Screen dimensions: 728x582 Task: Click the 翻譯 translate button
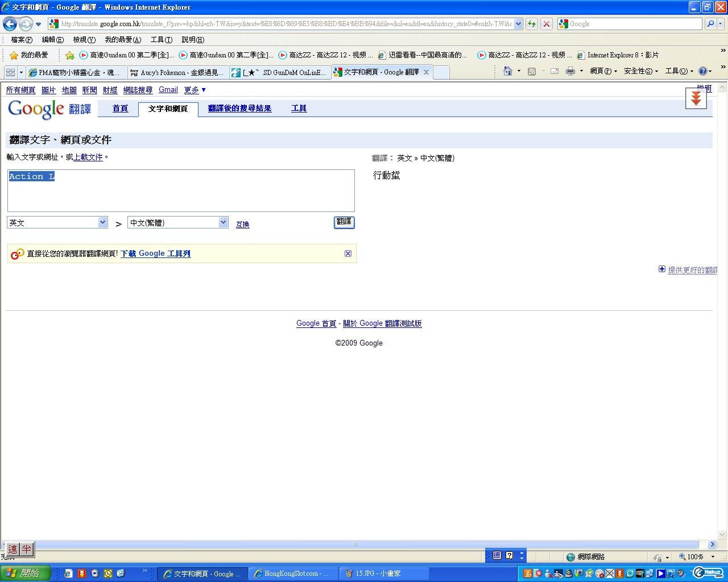[344, 222]
